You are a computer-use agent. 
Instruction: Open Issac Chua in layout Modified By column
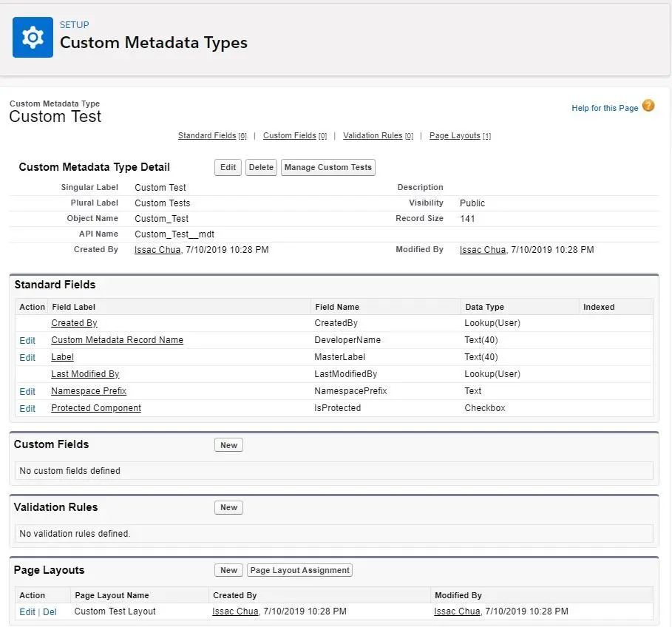457,611
